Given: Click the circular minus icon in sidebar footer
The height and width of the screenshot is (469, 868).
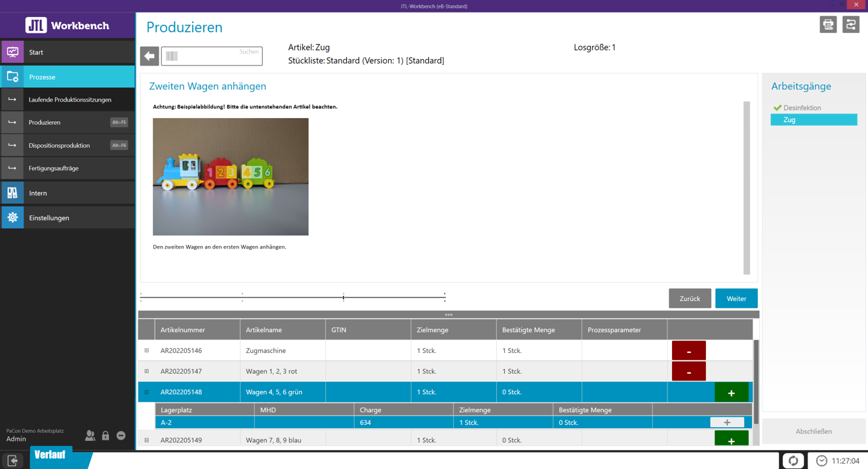Looking at the screenshot, I should tap(121, 436).
